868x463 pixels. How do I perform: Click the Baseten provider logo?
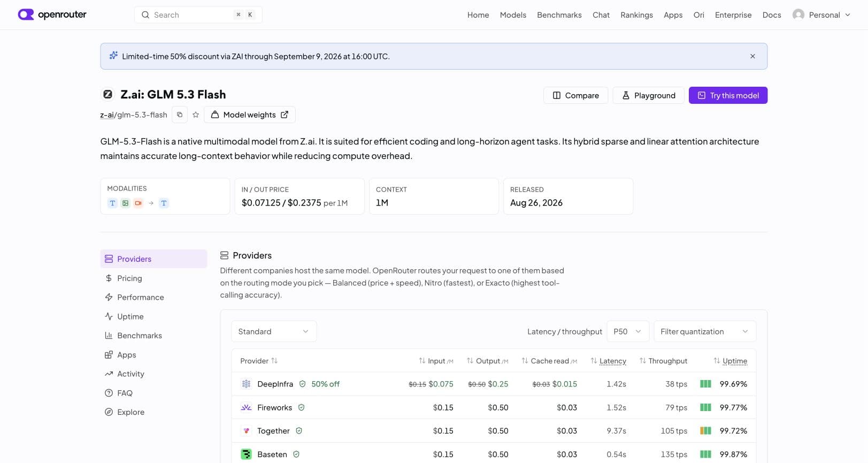(x=246, y=454)
